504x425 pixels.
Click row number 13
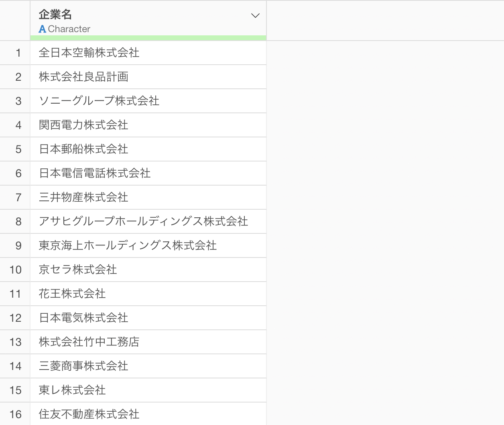point(15,342)
